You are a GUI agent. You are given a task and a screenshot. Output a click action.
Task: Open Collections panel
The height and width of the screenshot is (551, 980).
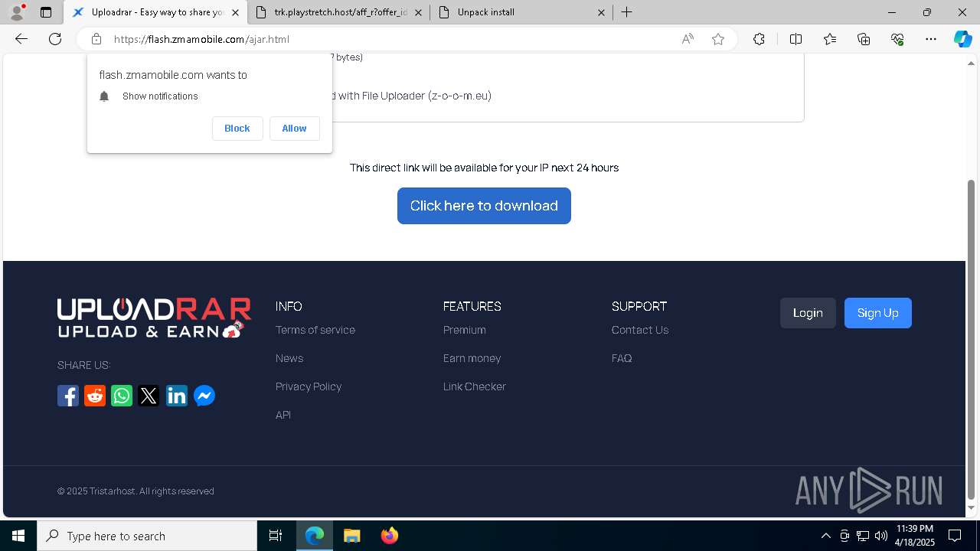pos(864,39)
